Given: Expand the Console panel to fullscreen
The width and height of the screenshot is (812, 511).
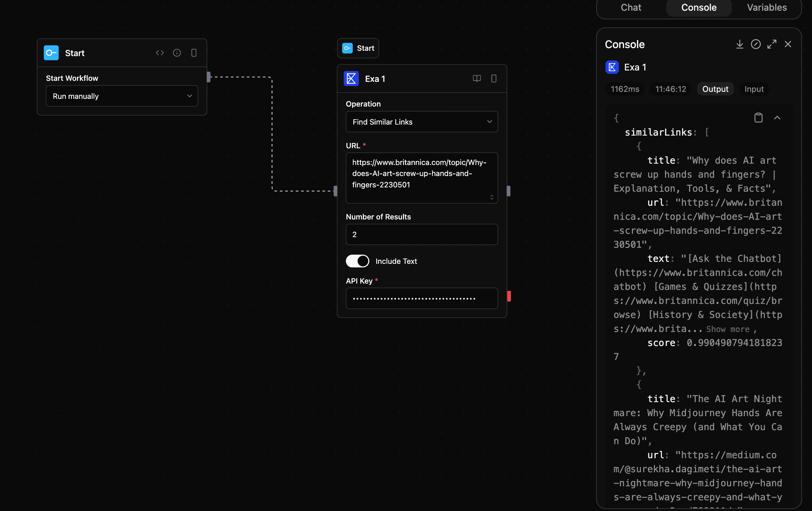Looking at the screenshot, I should coord(772,44).
